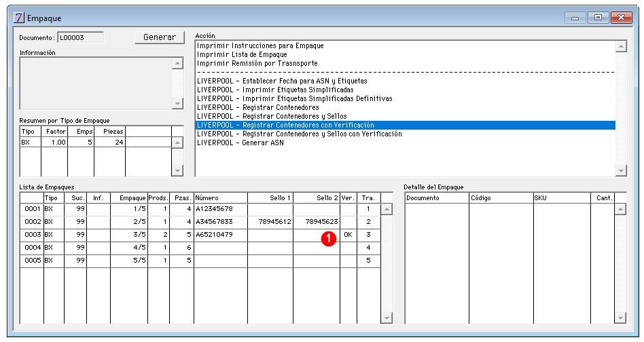
Task: Select 'Registrar Contenedores y Sellos con Verificación'
Action: 405,134
